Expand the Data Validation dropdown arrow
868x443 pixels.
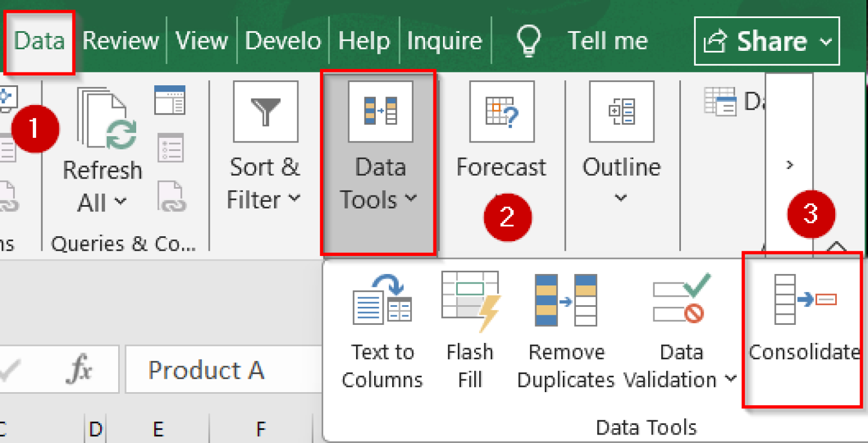pos(731,379)
